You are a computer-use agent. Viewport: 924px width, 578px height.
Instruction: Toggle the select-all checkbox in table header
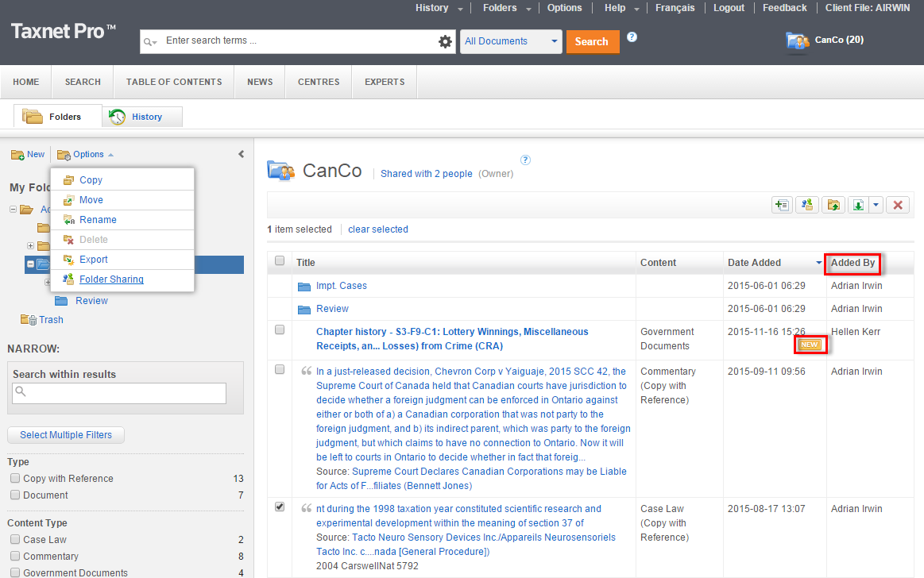point(280,260)
